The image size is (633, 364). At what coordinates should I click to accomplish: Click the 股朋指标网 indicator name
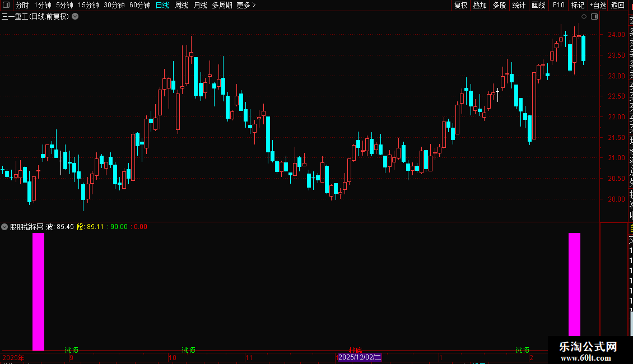[27, 227]
